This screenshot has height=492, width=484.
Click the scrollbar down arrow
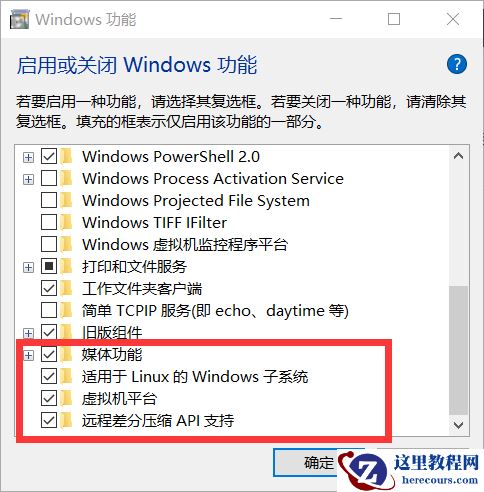click(x=459, y=425)
